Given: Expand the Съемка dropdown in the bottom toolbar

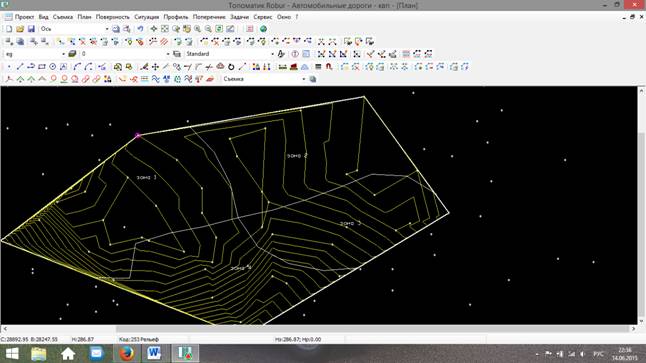Looking at the screenshot, I should (304, 79).
